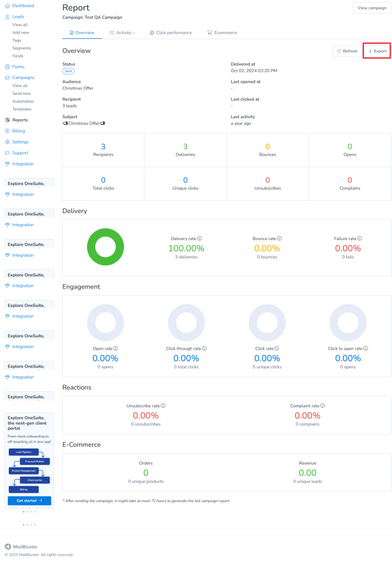Click the Billing icon in sidebar
Screen dimensions: 392x565
(x=7, y=131)
